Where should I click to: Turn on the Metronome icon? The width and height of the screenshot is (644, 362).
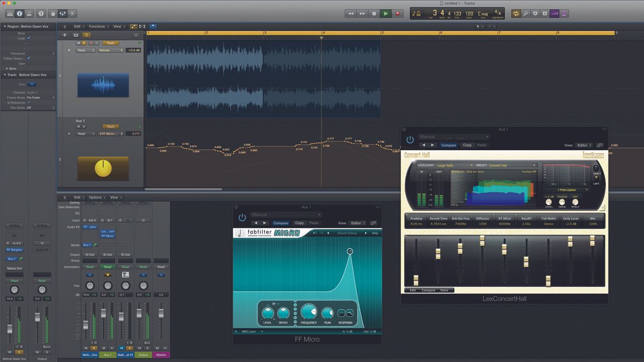pyautogui.click(x=564, y=13)
